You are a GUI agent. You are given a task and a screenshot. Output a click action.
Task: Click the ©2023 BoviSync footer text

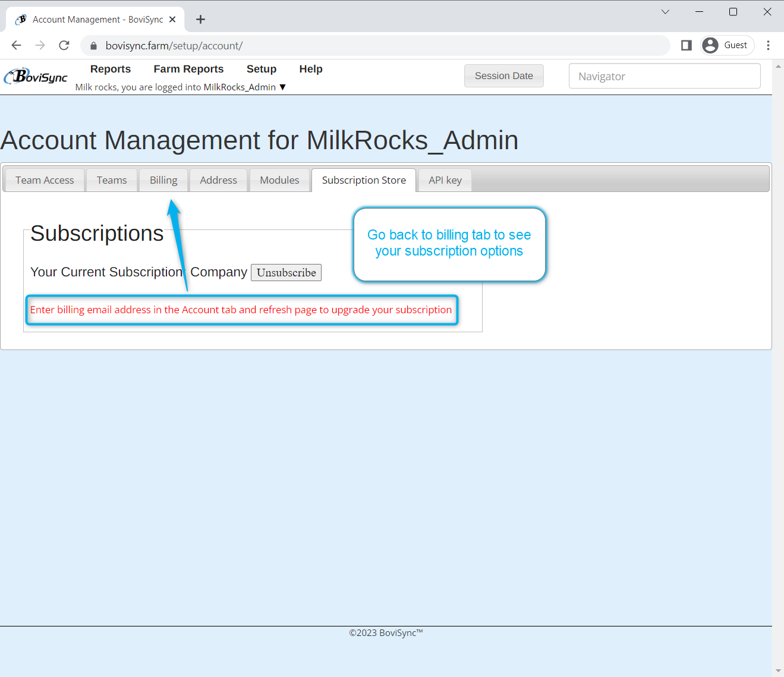[386, 633]
